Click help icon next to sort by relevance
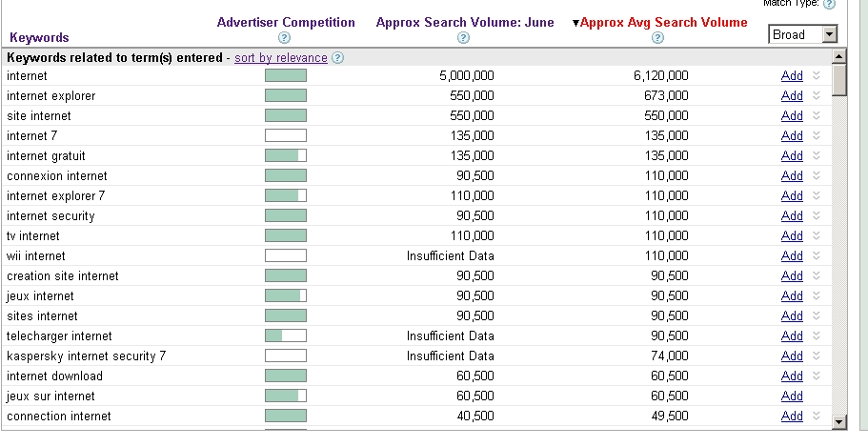Image resolution: width=868 pixels, height=447 pixels. (337, 58)
